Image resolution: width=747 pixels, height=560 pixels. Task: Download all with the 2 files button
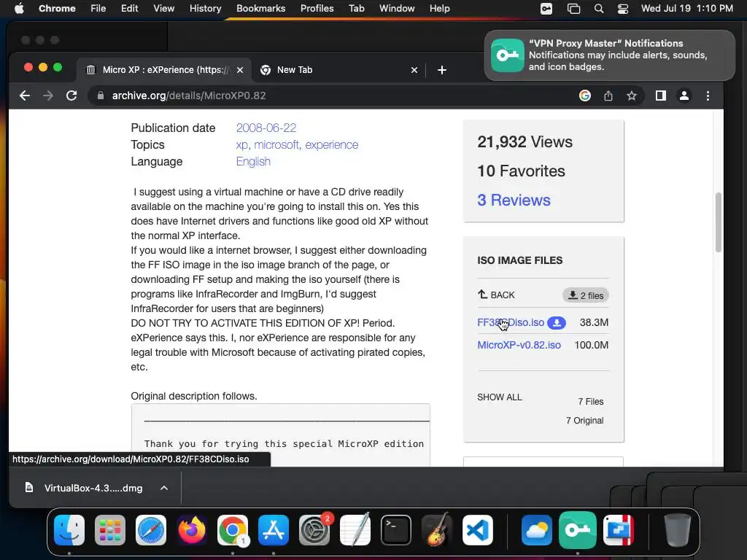[586, 295]
